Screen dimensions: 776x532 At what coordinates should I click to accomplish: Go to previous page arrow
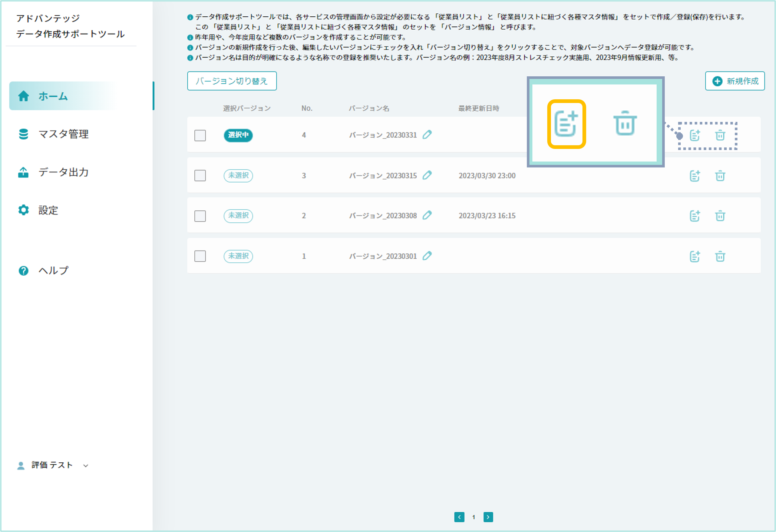459,517
